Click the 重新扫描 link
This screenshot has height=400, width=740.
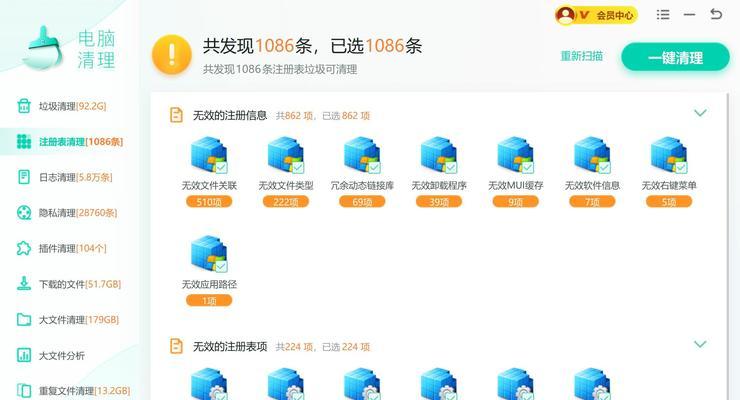(581, 56)
